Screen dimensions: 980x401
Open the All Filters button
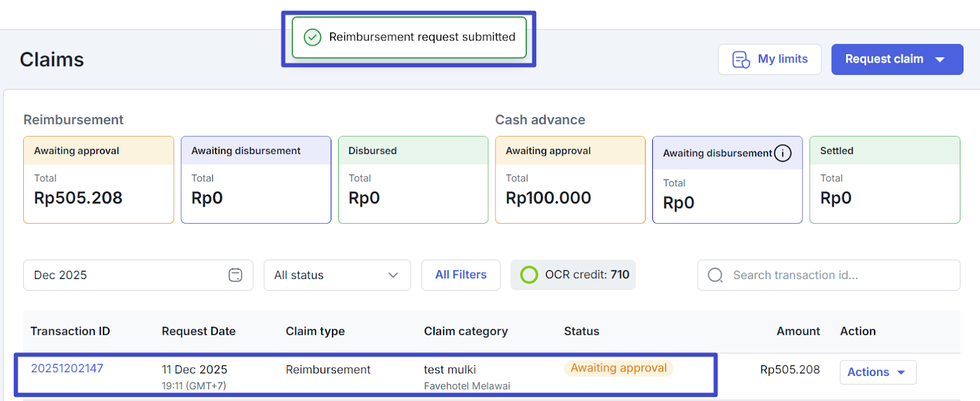(461, 275)
